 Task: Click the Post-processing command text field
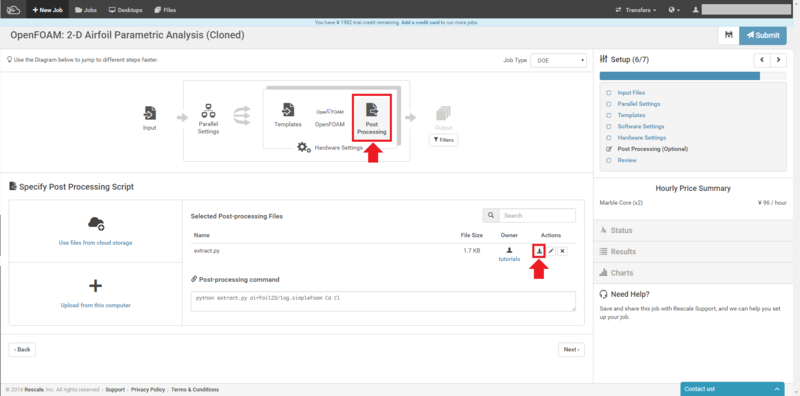(x=383, y=301)
